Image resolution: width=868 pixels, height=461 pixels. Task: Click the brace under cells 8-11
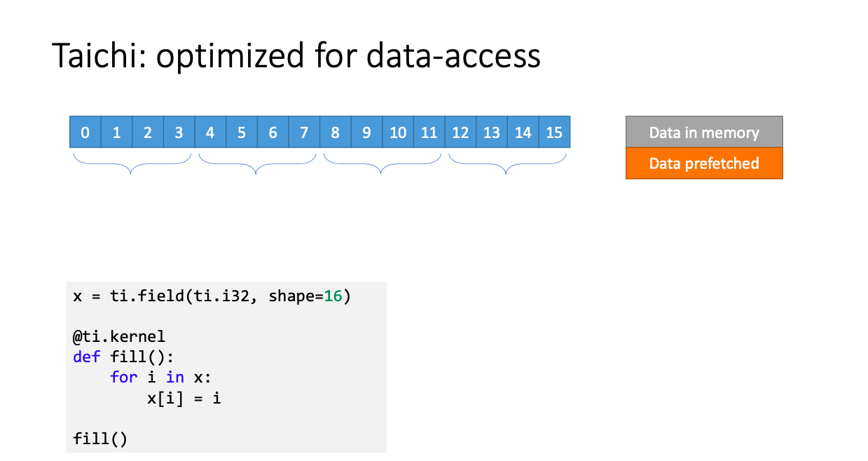pyautogui.click(x=382, y=164)
